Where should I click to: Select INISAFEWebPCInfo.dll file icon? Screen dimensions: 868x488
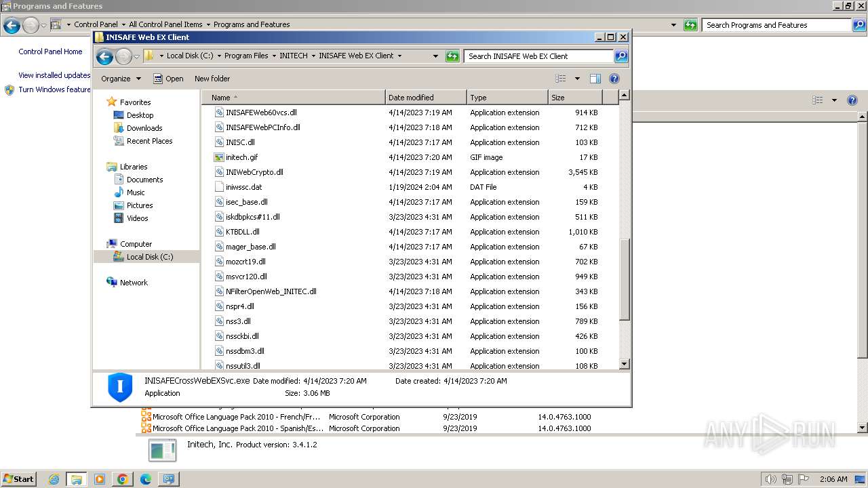pos(219,127)
